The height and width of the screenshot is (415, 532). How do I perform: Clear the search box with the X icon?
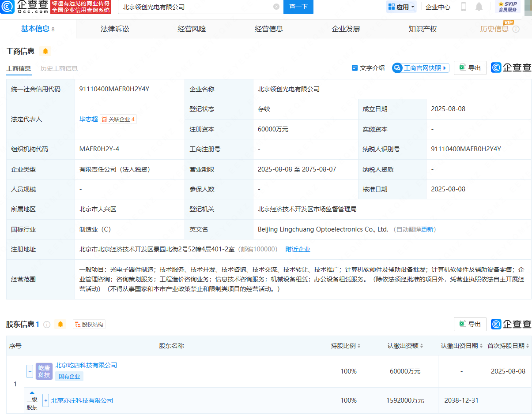276,7
